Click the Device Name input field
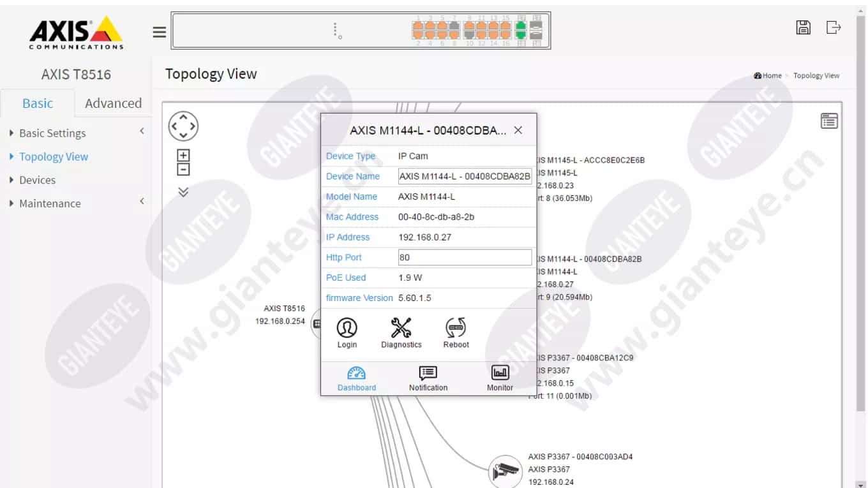Viewport: 868px width, 488px height. [x=465, y=176]
